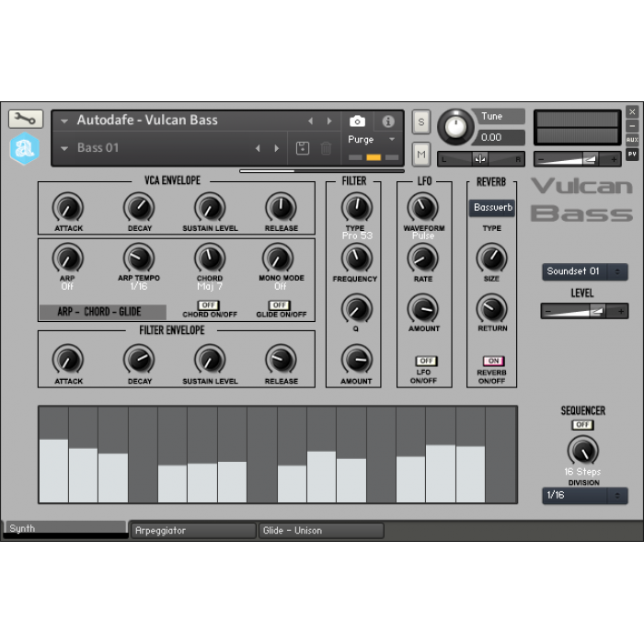This screenshot has height=644, width=644.
Task: Click the ARP - CHORD - GLIDE label button
Action: click(103, 312)
